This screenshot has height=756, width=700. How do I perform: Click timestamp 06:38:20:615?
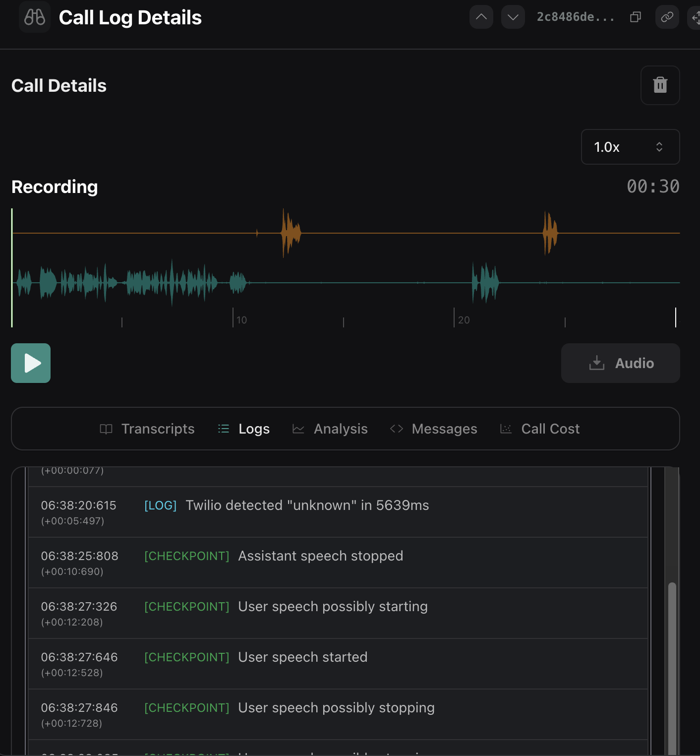coord(78,505)
